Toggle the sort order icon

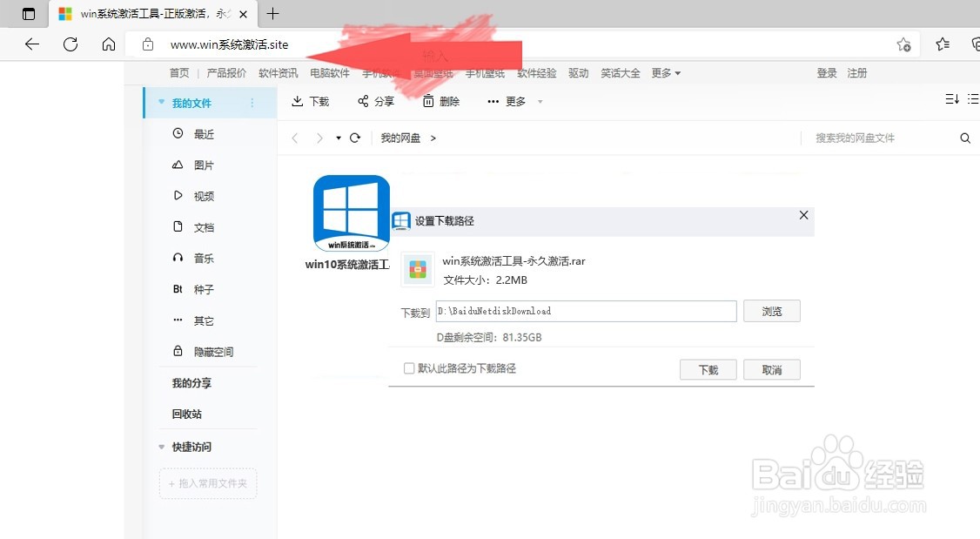(x=950, y=99)
